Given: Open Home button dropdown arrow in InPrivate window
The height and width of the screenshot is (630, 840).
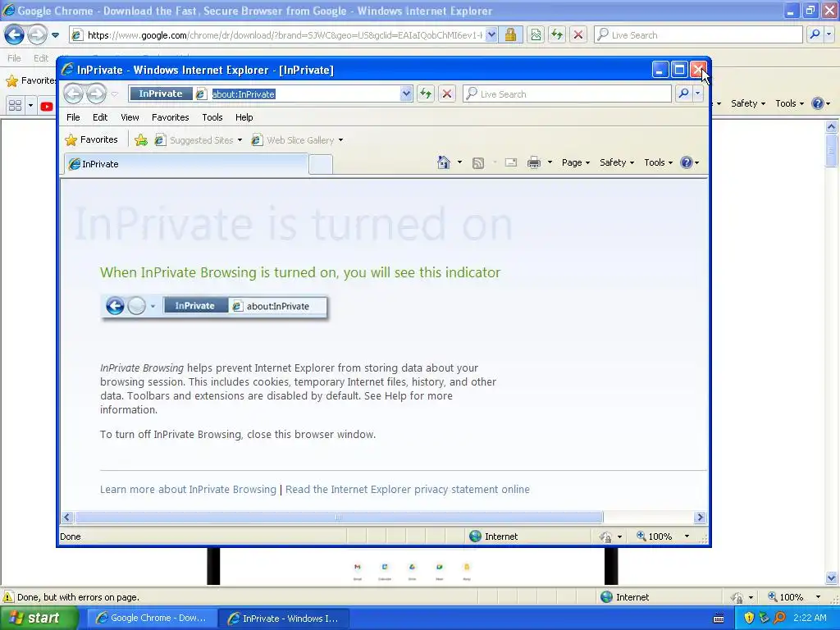Looking at the screenshot, I should [x=459, y=162].
